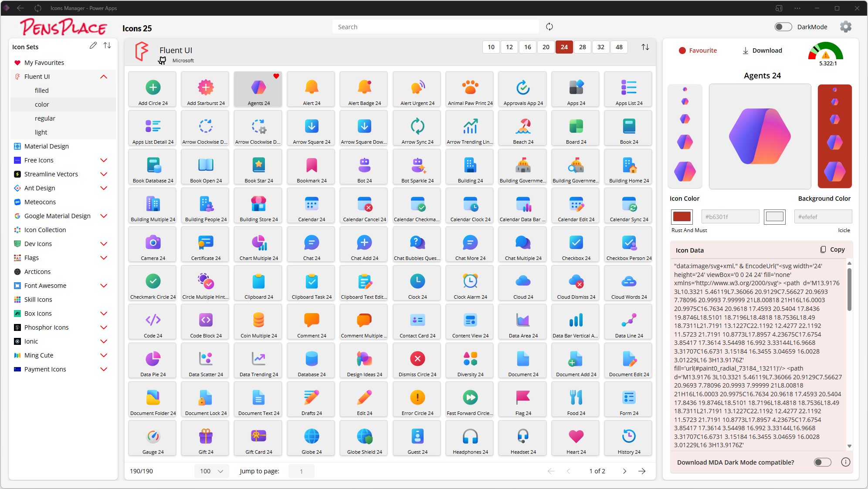The height and width of the screenshot is (489, 868).
Task: Select the Clock Alarm 24 icon
Action: tap(470, 283)
